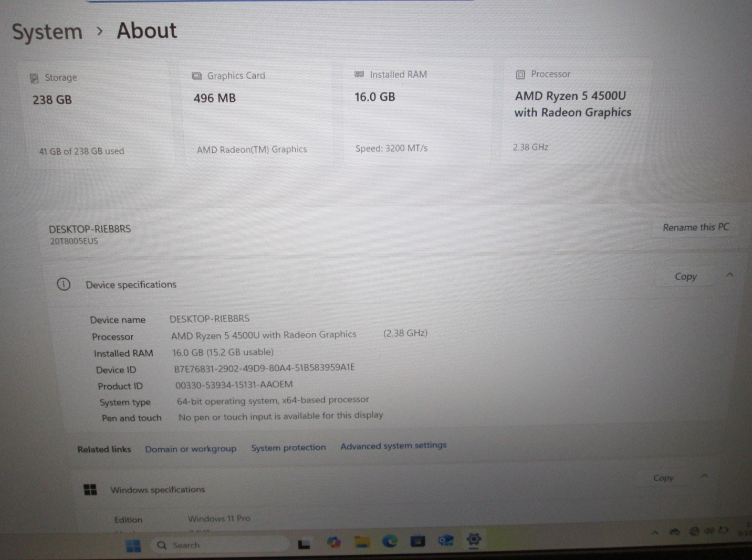Click the Graphics Card icon
The height and width of the screenshot is (560, 752).
(x=197, y=76)
